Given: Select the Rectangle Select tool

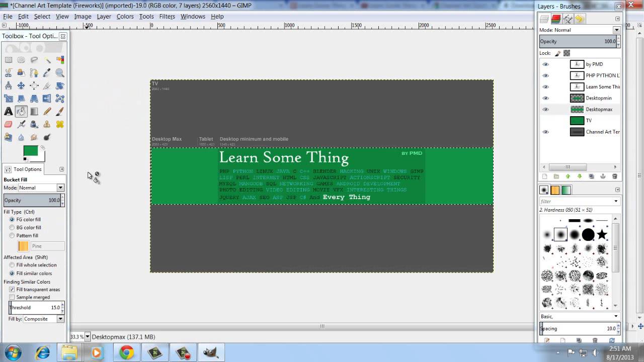Looking at the screenshot, I should coord(9,60).
